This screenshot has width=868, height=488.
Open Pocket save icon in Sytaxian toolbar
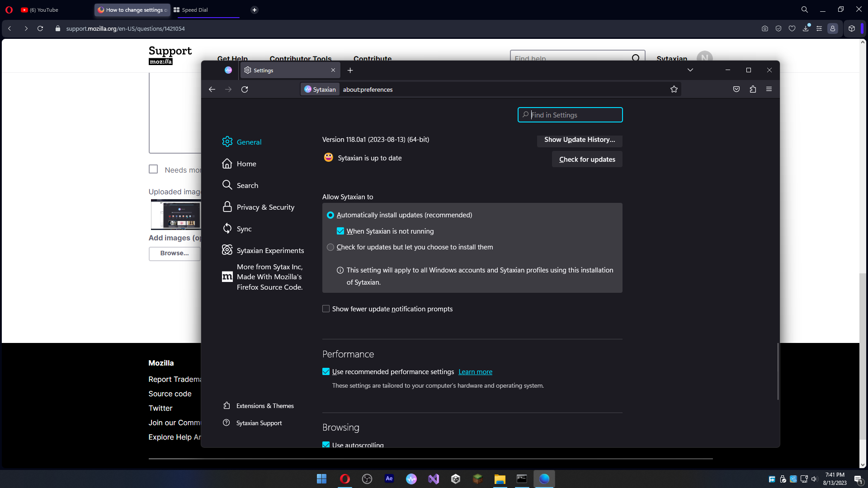pyautogui.click(x=736, y=89)
